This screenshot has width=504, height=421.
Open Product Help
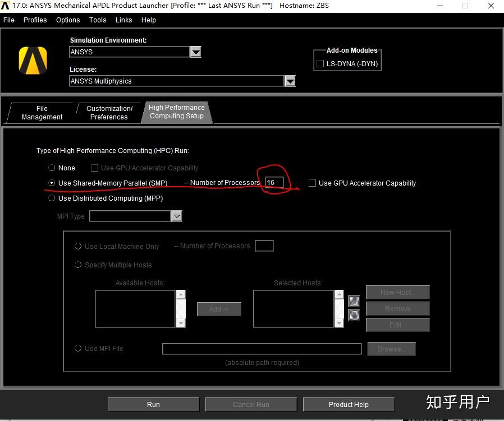point(349,404)
